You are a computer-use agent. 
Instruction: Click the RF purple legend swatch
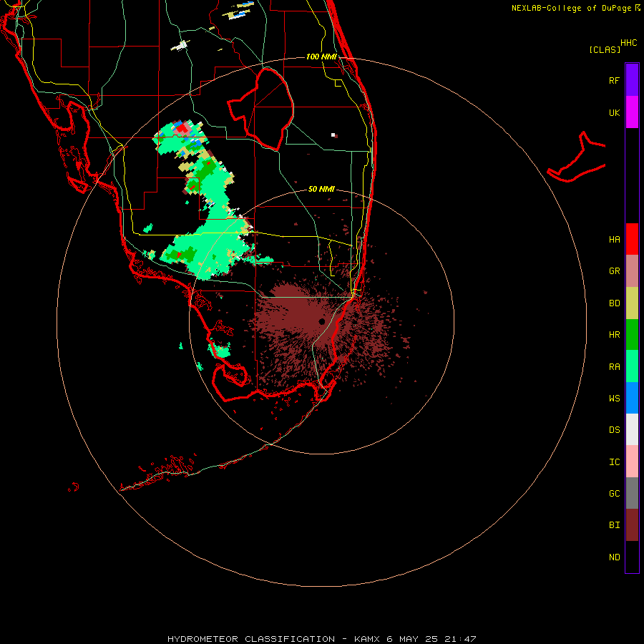632,80
